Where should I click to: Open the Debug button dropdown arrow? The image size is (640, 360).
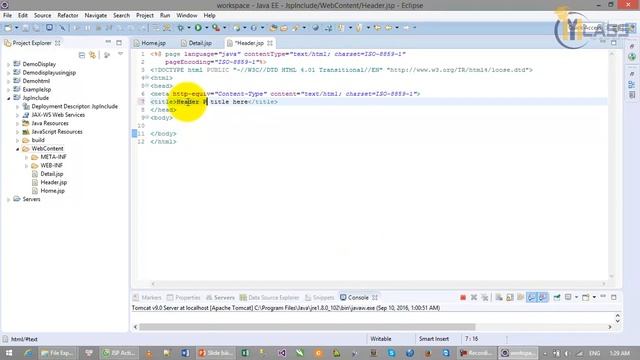click(189, 28)
